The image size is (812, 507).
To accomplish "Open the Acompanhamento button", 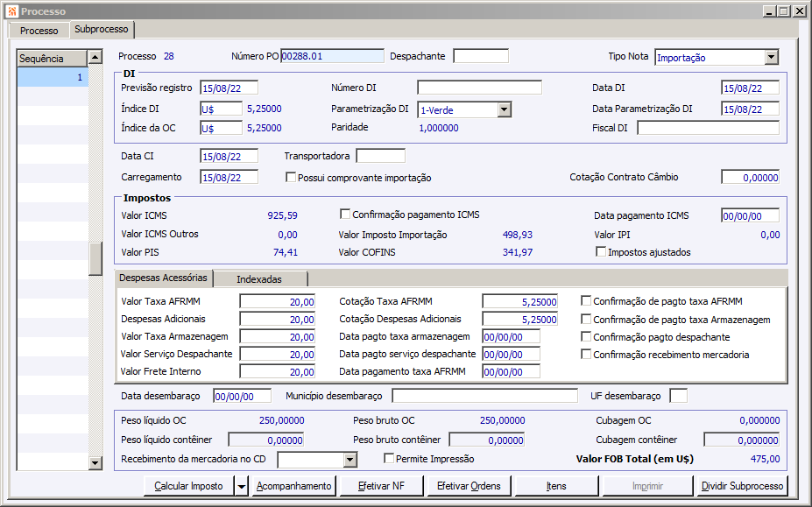I will (x=293, y=486).
